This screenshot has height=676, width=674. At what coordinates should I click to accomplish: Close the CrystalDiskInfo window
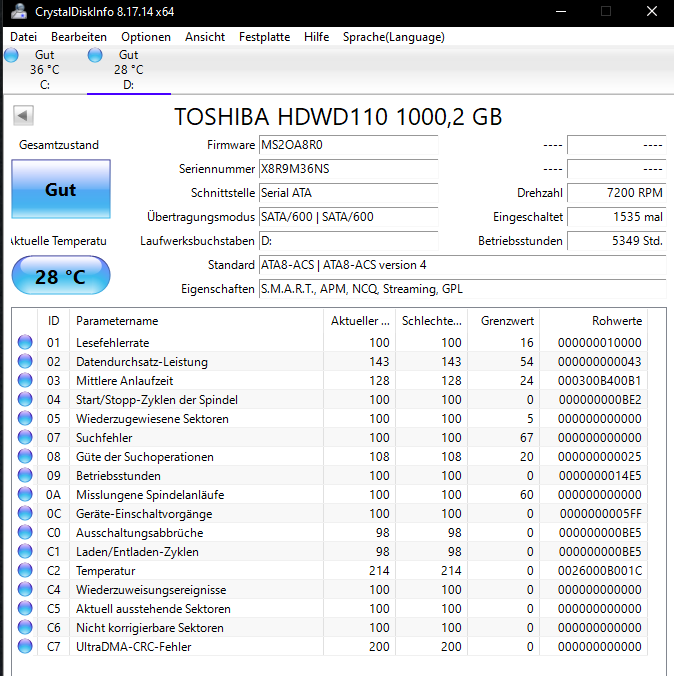pos(652,12)
